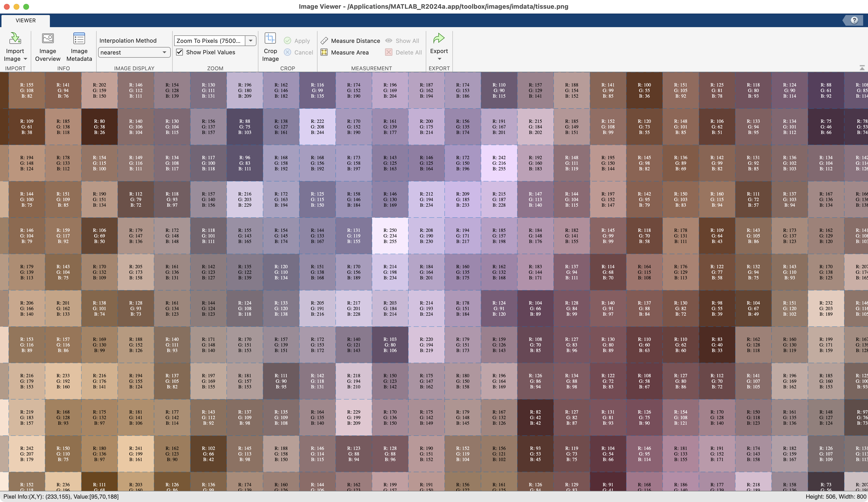Viewport: 868px width, 502px height.
Task: Click the Interpolation Method label
Action: [128, 41]
